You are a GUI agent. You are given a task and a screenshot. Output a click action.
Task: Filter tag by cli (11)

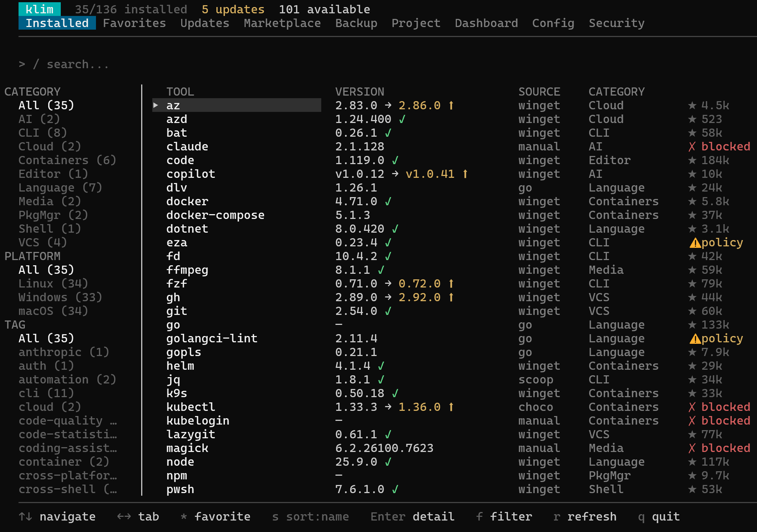(46, 393)
